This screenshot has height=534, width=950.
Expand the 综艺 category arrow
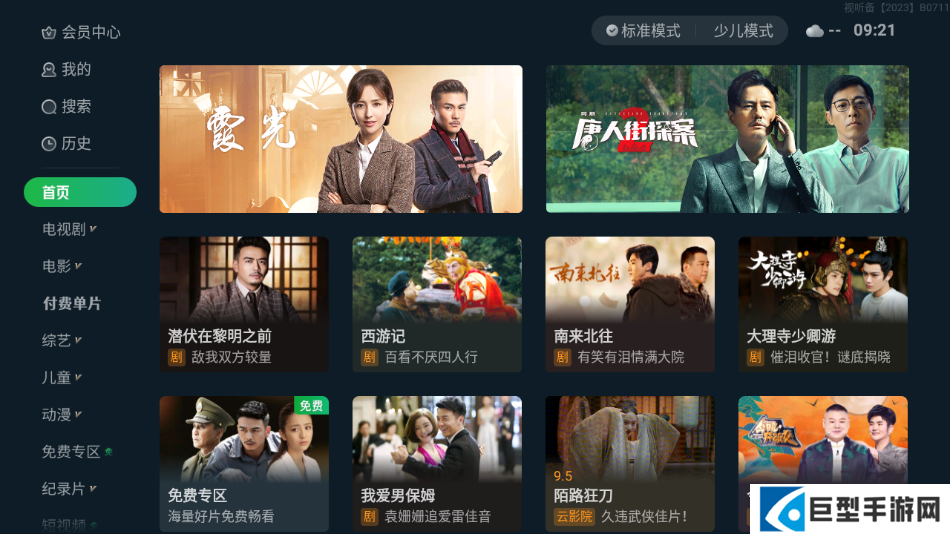point(79,339)
